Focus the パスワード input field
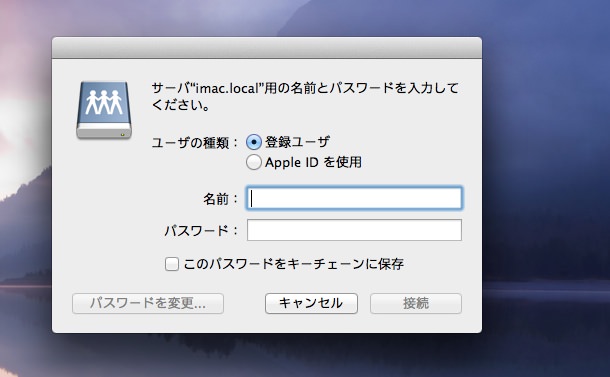The image size is (610, 377). coord(354,230)
